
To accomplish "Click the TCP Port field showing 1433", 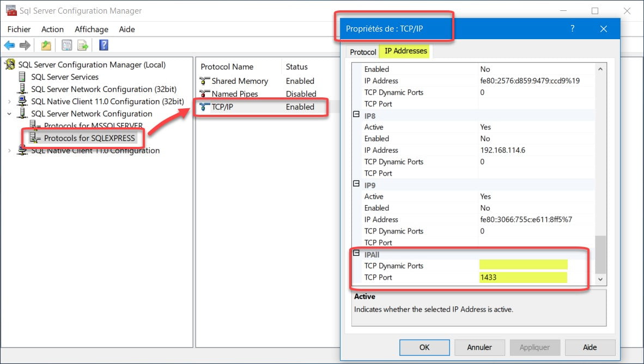I will click(523, 277).
